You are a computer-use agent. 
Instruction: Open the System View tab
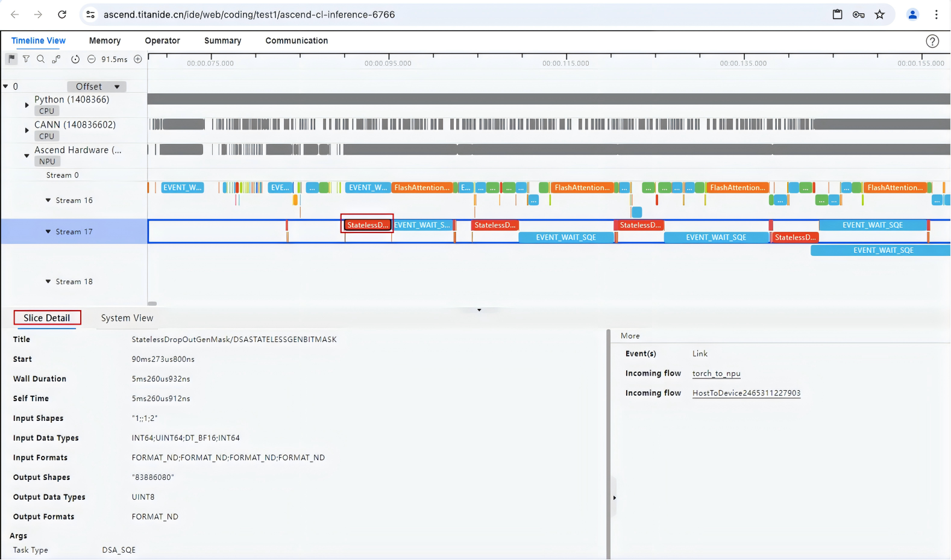pos(127,318)
